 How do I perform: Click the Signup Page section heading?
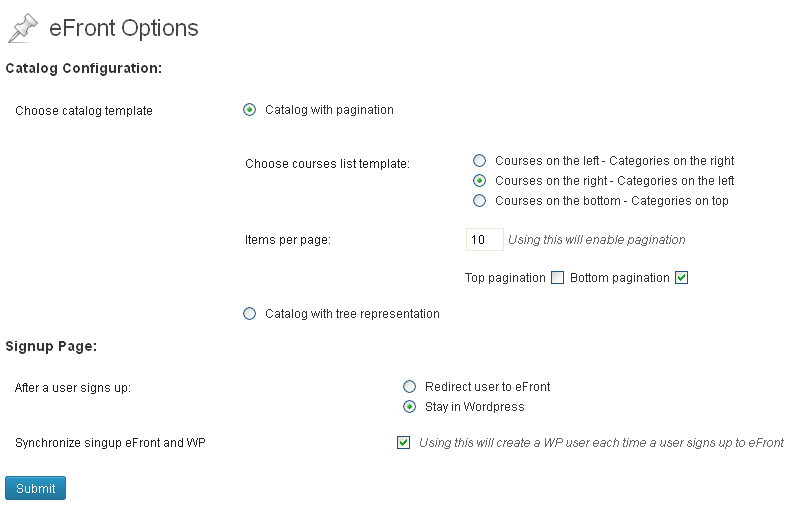point(51,347)
